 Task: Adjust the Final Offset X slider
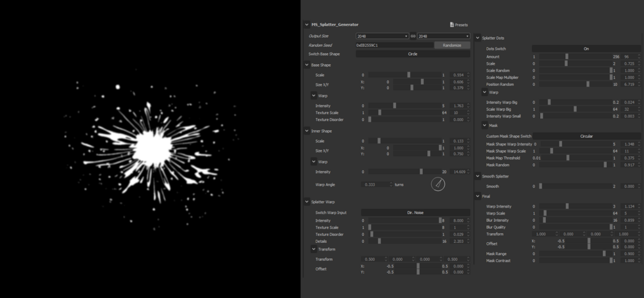[x=588, y=241]
